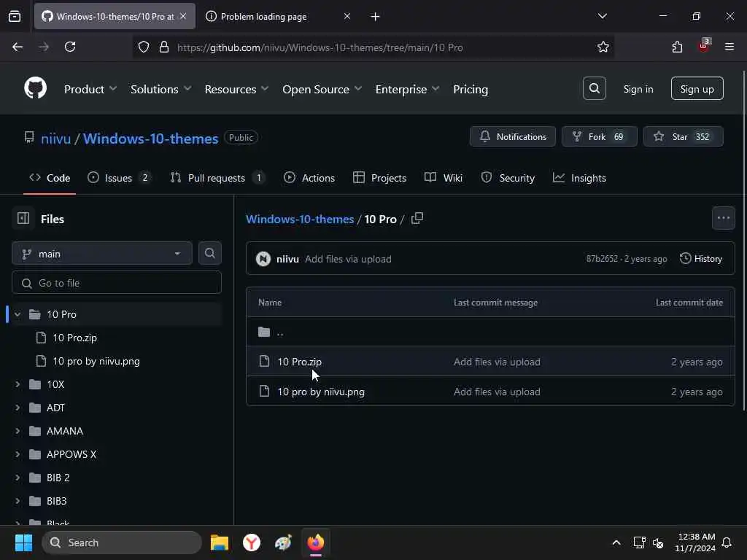Viewport: 747px width, 560px height.
Task: Click the padlock site info icon
Action: 164,47
